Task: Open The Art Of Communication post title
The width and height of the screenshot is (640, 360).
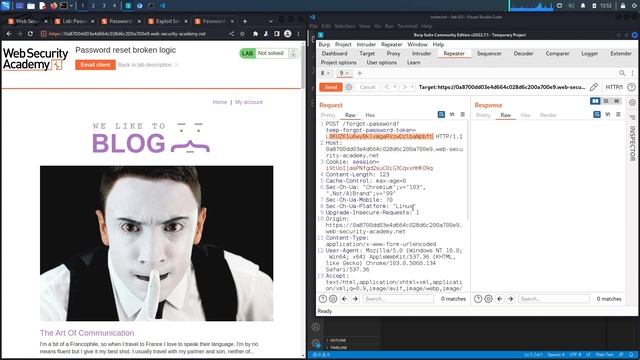Action: pos(87,333)
